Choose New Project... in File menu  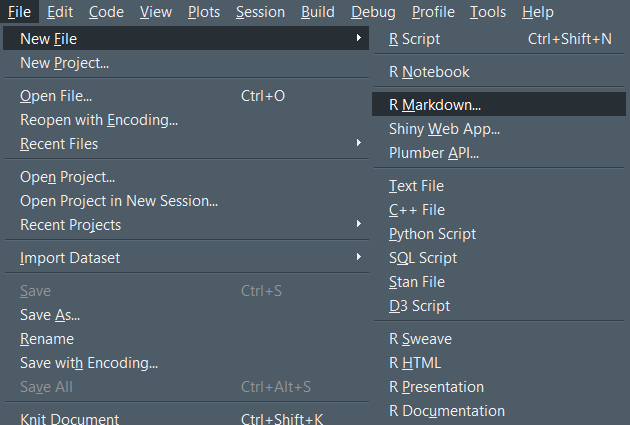[x=186, y=63]
